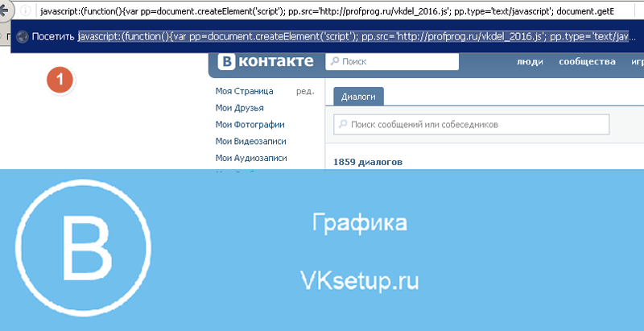
Task: Click the '1859 диалогов' count text
Action: click(x=368, y=162)
